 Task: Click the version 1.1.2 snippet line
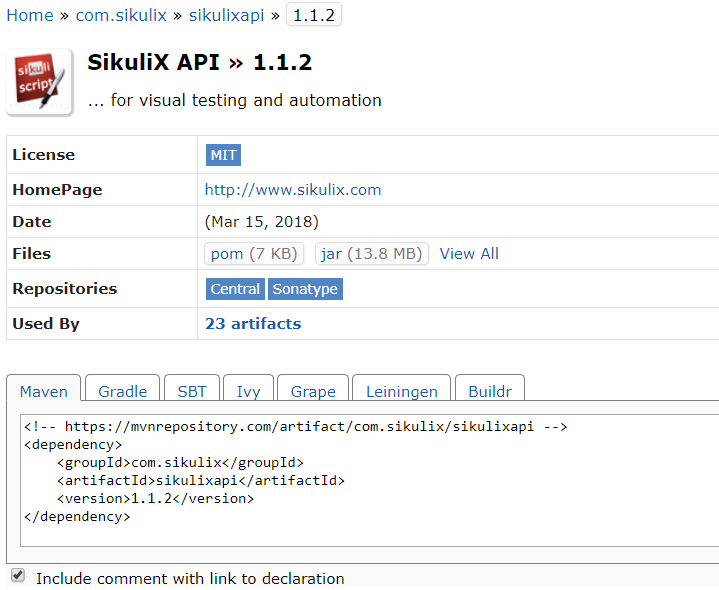[155, 498]
